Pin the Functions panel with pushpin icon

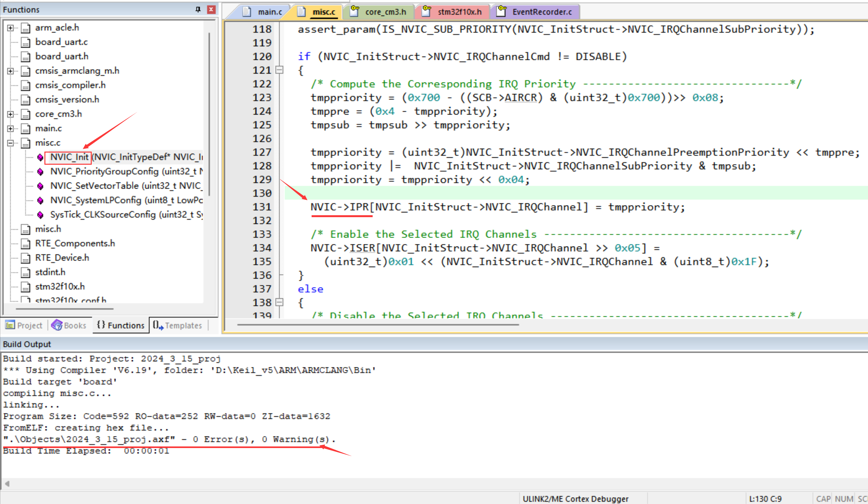click(198, 9)
